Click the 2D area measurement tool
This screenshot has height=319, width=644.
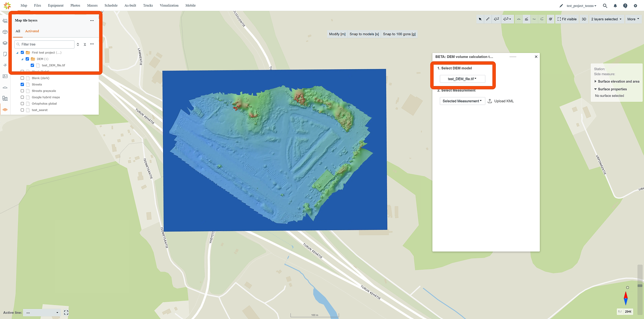click(496, 19)
